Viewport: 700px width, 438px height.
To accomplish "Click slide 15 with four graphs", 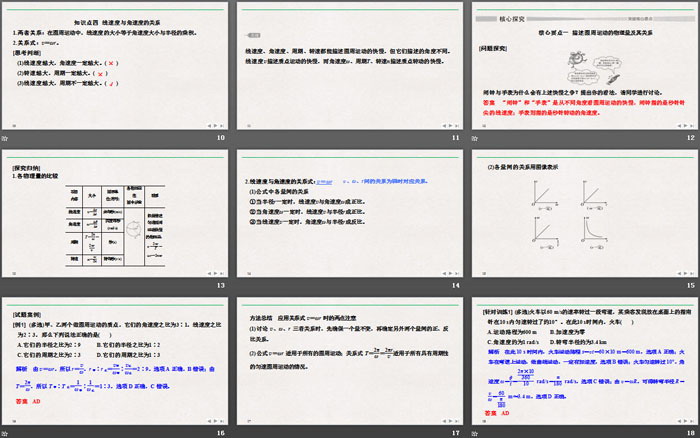I will tap(583, 208).
